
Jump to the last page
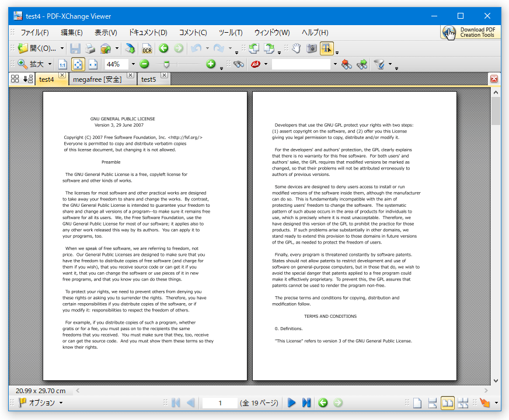pos(306,403)
